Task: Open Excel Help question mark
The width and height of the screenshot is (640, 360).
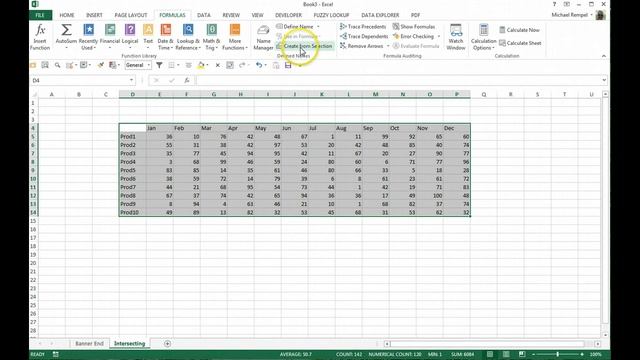Action: (x=554, y=4)
